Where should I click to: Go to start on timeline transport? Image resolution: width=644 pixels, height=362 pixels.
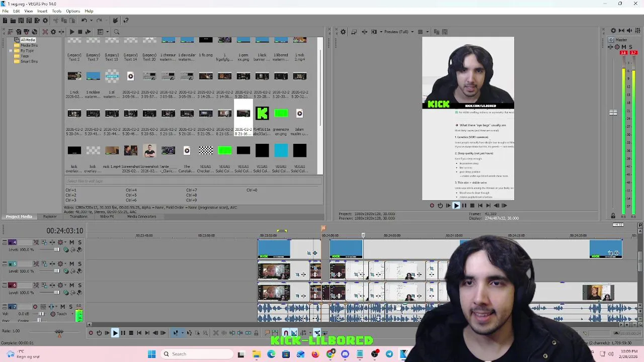tap(139, 333)
